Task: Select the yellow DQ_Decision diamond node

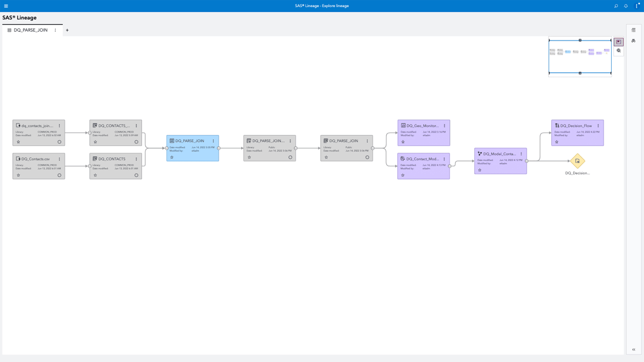Action: pyautogui.click(x=578, y=161)
